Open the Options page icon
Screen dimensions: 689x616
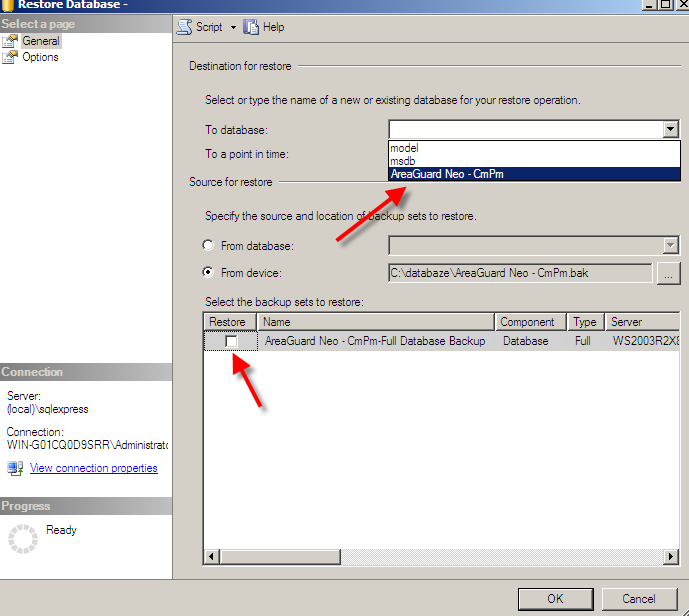point(10,57)
